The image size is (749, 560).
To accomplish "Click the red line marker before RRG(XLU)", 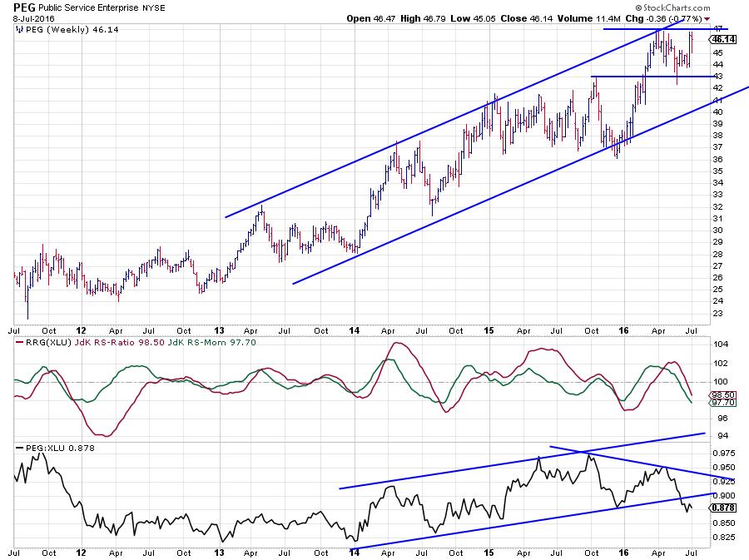I will click(x=19, y=342).
